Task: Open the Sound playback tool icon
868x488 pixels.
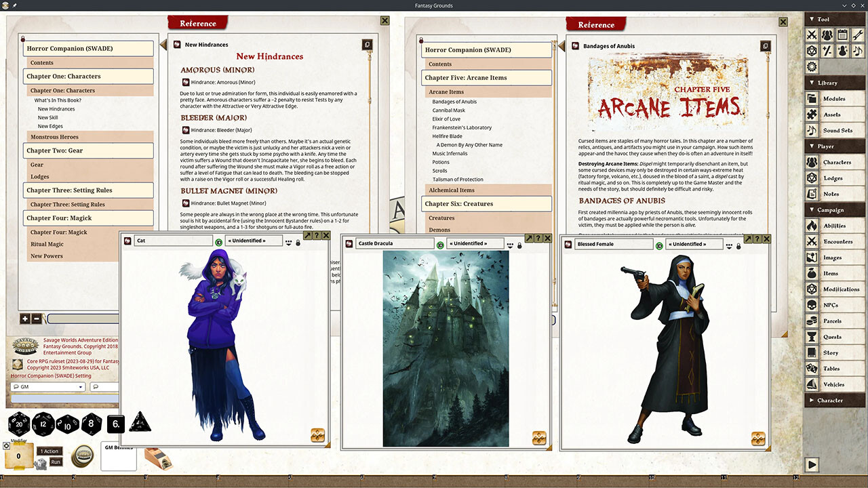Action: coord(858,51)
